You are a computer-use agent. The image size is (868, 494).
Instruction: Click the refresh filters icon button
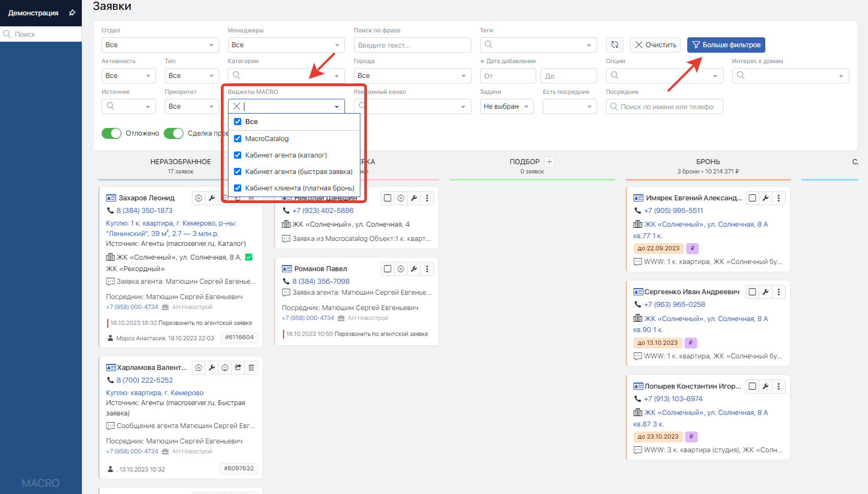tap(615, 45)
